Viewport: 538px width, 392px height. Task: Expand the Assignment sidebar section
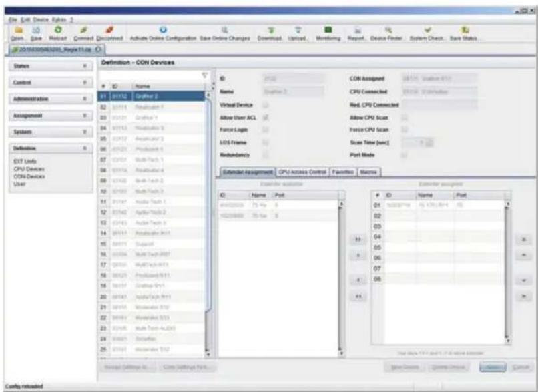51,116
